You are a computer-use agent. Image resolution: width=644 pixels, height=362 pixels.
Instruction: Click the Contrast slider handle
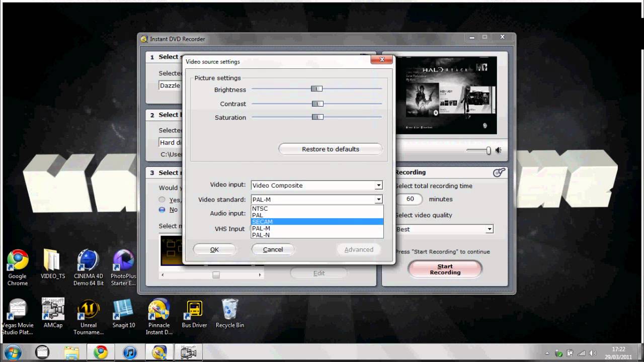[x=317, y=104]
